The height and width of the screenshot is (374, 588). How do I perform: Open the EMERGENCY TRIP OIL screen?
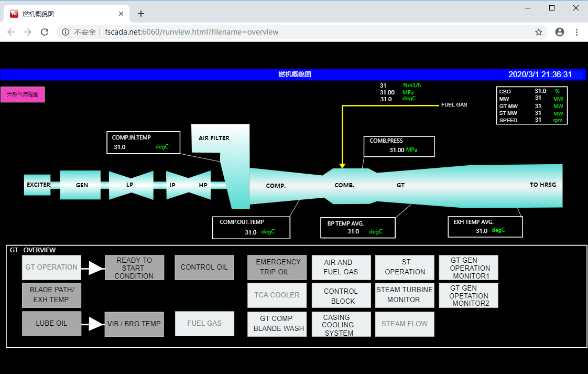(x=277, y=268)
